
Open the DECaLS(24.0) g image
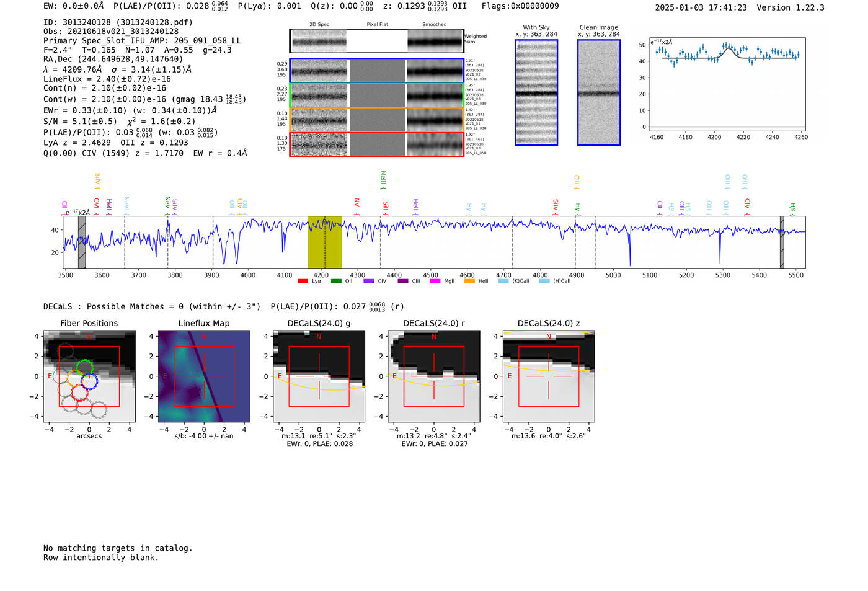pyautogui.click(x=319, y=376)
